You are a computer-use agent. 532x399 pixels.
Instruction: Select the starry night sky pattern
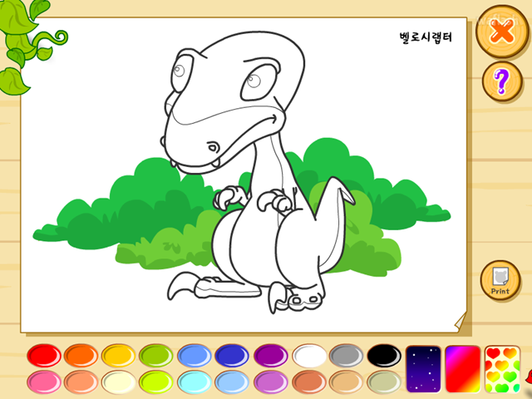click(423, 369)
